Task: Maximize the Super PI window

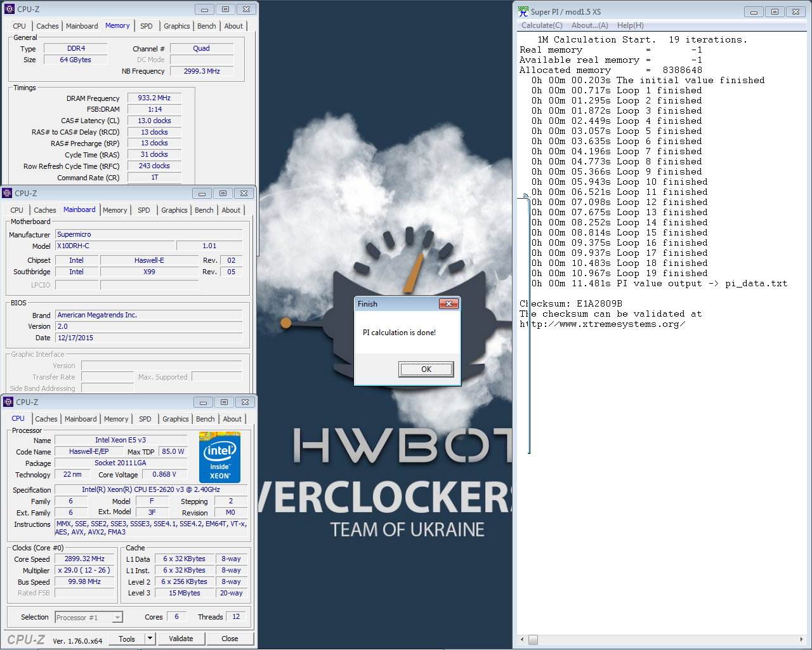Action: (775, 11)
